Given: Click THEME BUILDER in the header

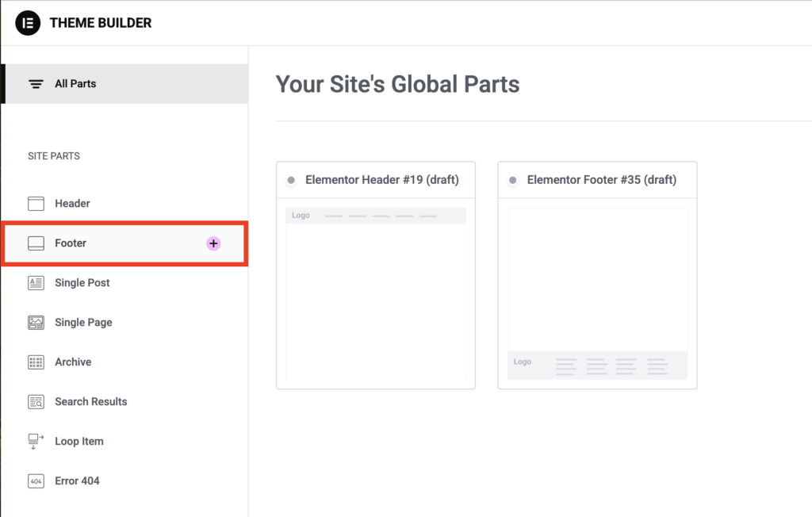Looking at the screenshot, I should pos(100,23).
